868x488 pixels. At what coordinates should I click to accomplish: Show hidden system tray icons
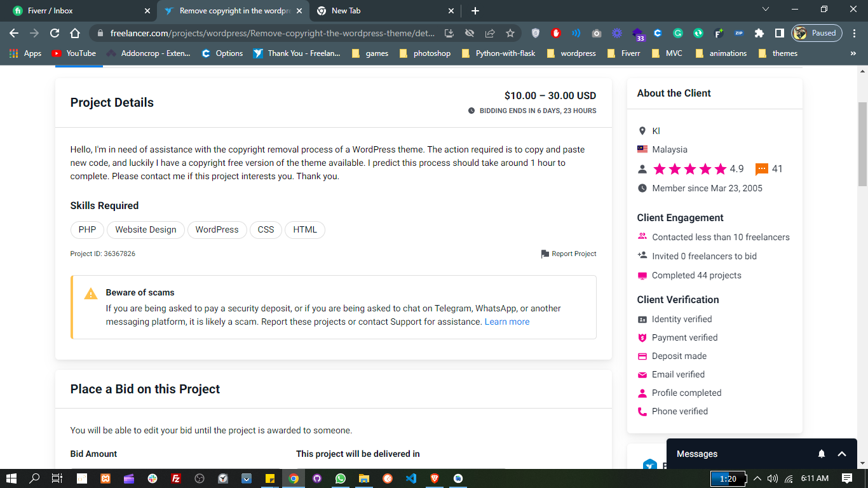pyautogui.click(x=757, y=478)
